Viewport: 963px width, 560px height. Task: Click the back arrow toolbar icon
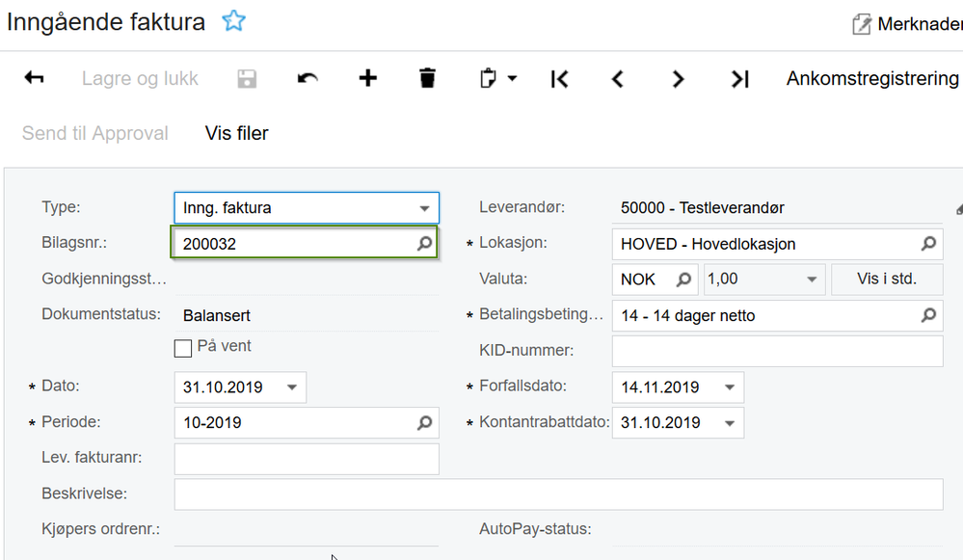point(35,78)
